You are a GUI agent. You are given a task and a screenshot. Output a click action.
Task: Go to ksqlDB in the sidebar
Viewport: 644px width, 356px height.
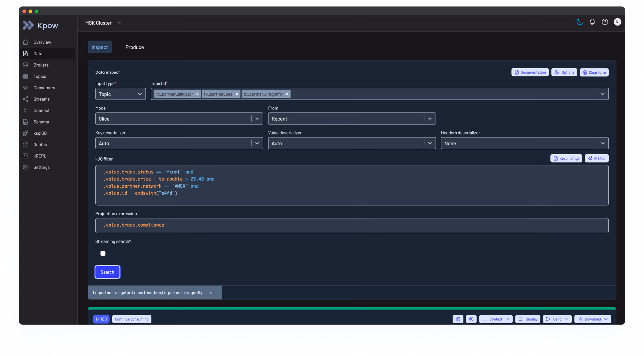[x=40, y=133]
